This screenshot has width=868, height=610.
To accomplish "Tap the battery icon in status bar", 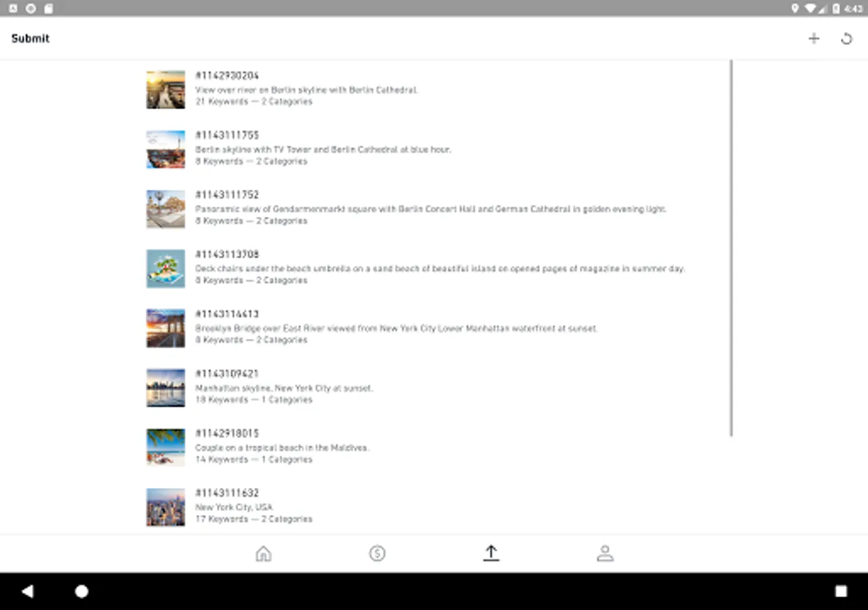I will click(x=836, y=8).
